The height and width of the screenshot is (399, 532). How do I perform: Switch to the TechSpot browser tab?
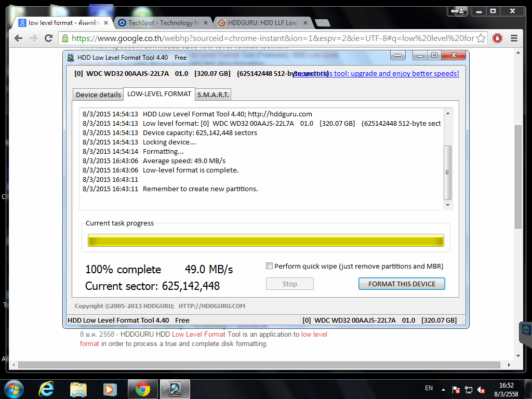coord(163,23)
